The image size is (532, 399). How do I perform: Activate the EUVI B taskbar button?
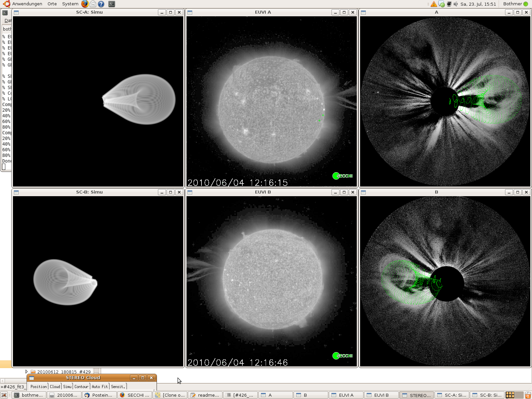(x=381, y=395)
